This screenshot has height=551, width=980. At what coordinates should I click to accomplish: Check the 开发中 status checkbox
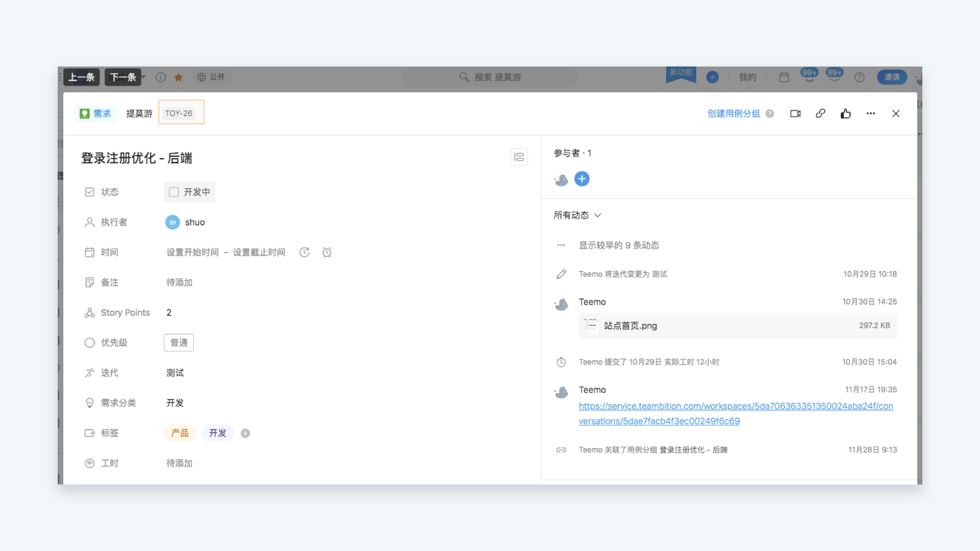click(174, 192)
